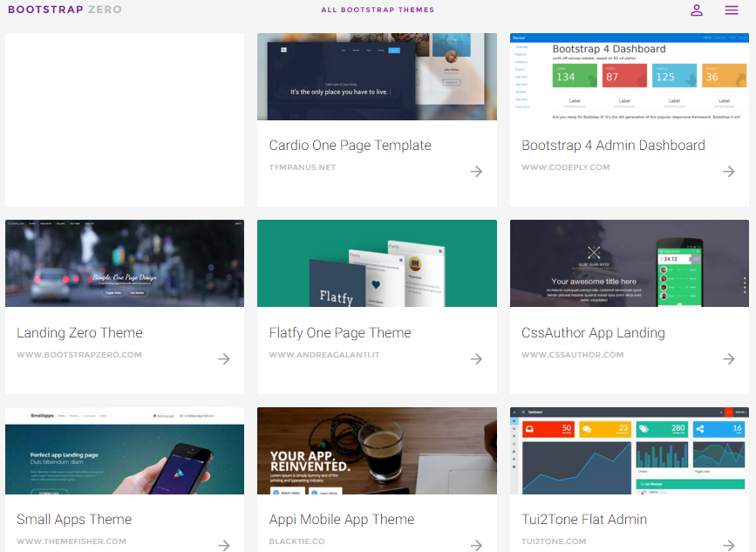This screenshot has width=756, height=552.
Task: Select the Small Apps Theme title
Action: (74, 519)
